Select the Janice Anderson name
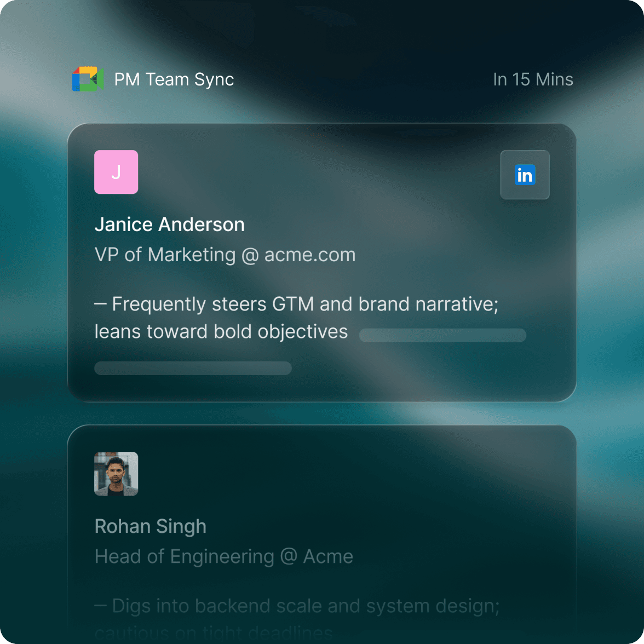 tap(169, 225)
